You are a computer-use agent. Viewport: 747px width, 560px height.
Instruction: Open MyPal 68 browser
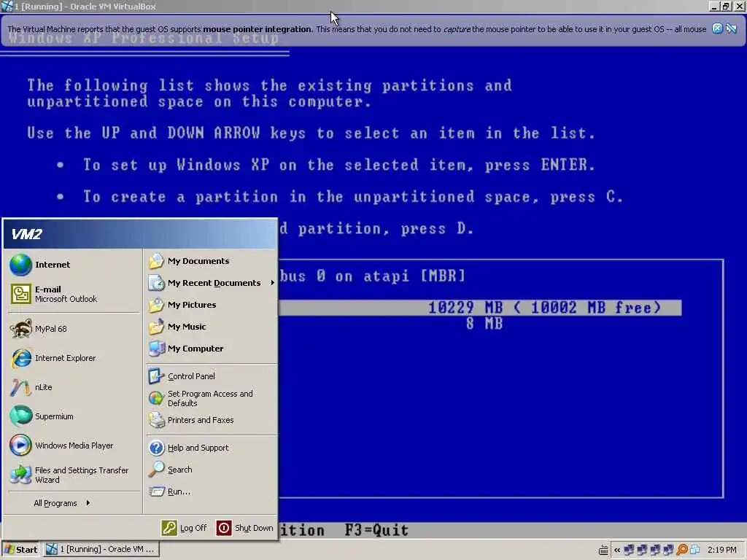coord(74,329)
